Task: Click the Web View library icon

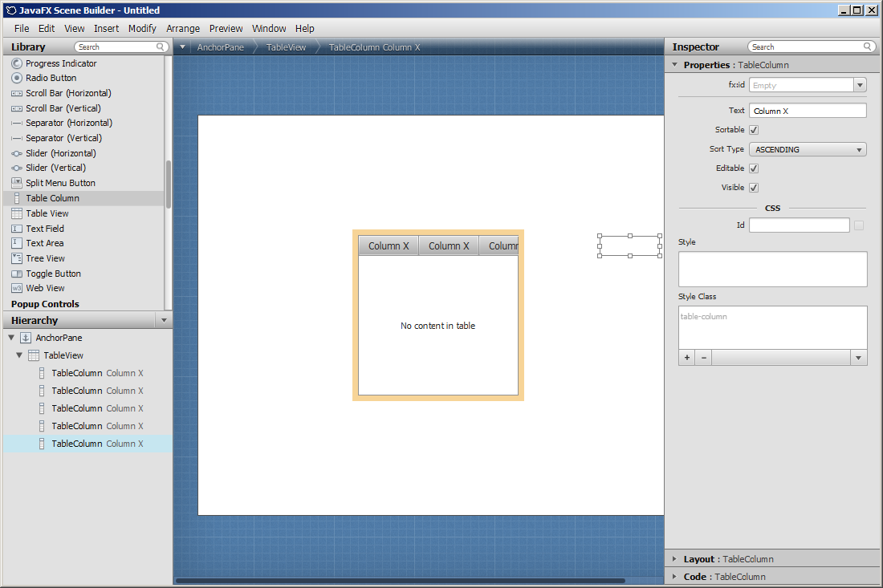Action: point(17,288)
